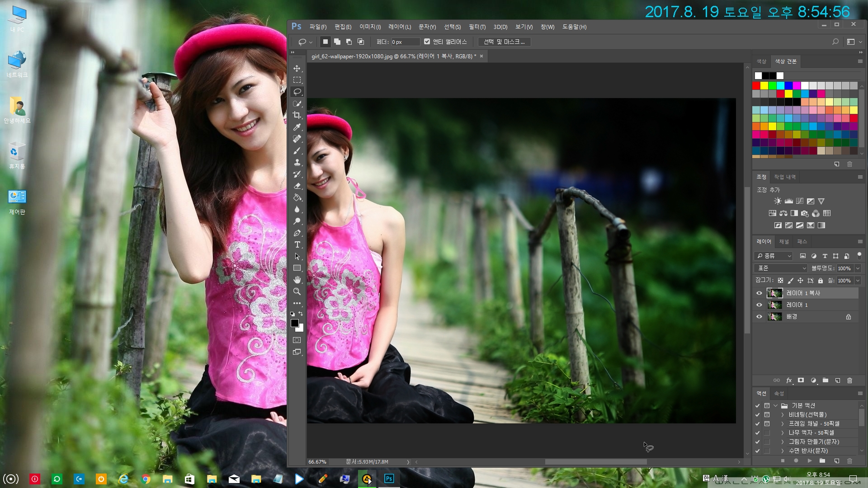This screenshot has height=488, width=868.
Task: Click the Record action button
Action: [796, 461]
